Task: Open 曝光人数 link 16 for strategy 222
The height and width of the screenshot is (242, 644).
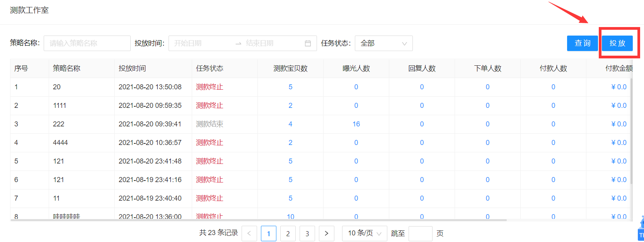Action: [x=356, y=124]
